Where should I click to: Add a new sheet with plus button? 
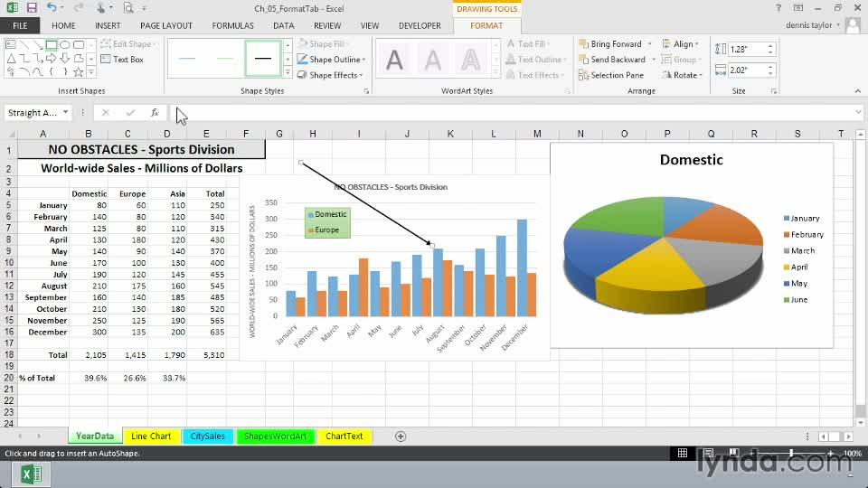(x=401, y=436)
